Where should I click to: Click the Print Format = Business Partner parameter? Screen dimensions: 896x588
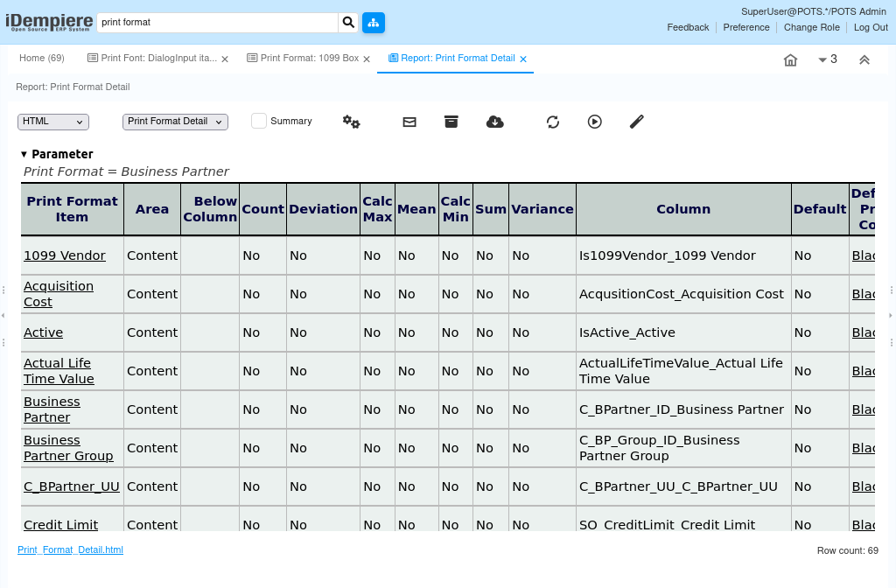tap(126, 171)
